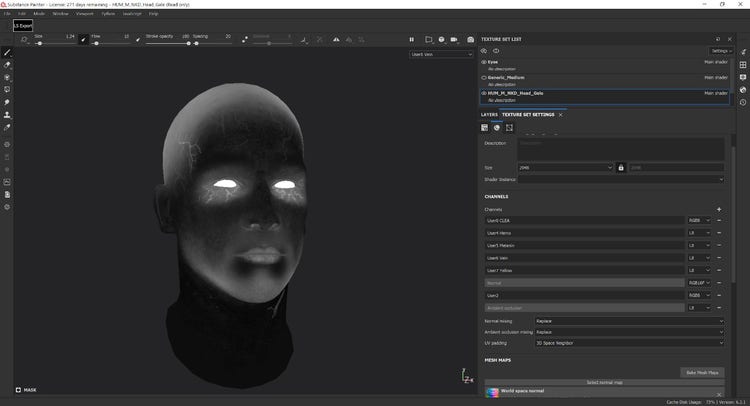Select the Smudge tool
The height and width of the screenshot is (406, 750).
(x=7, y=102)
